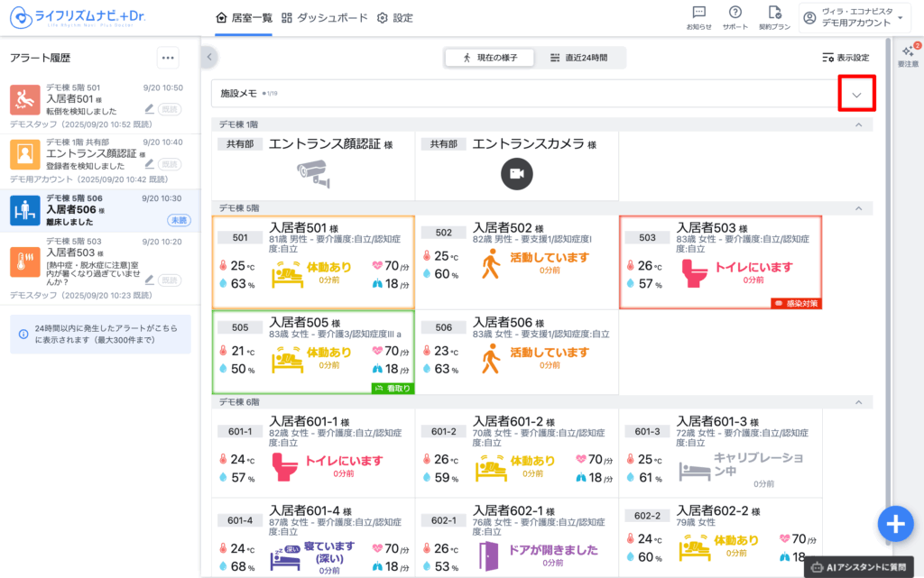Viewport: 924px width, 578px height.
Task: Collapse the alert history sidebar arrow
Action: pyautogui.click(x=209, y=58)
